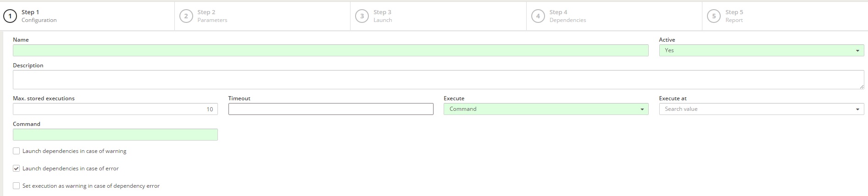The height and width of the screenshot is (196, 868).
Task: Focus the Description text area
Action: [x=439, y=80]
